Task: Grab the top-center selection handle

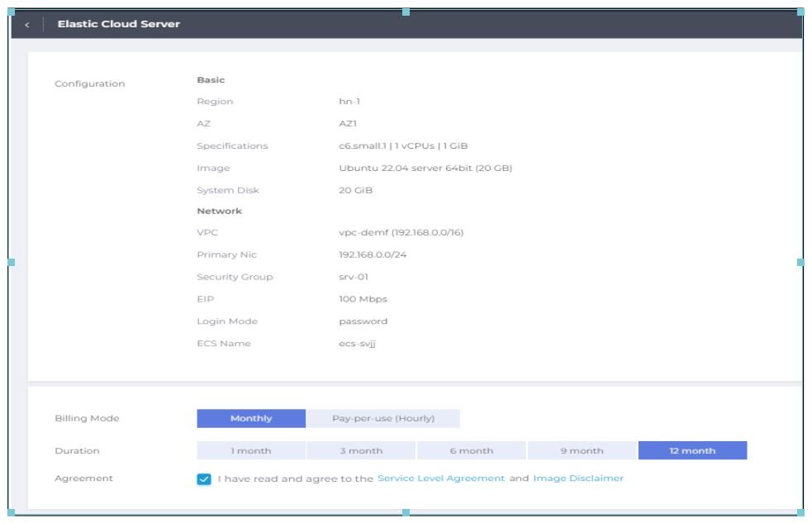Action: click(406, 12)
